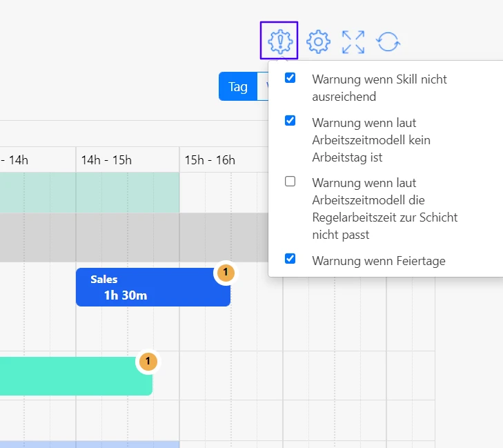The image size is (503, 448).
Task: Click the '14h - 15h' column header
Action: [106, 160]
